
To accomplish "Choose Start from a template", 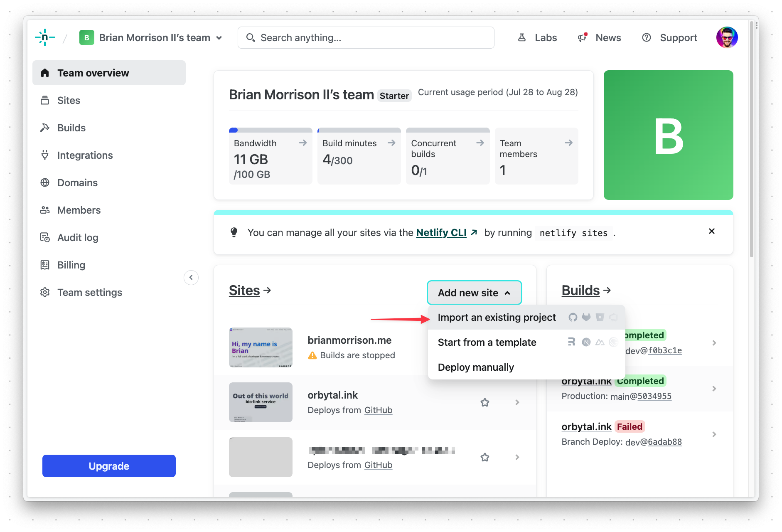I will tap(487, 342).
